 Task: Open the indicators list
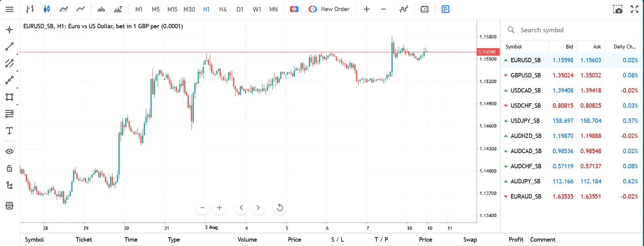404,9
